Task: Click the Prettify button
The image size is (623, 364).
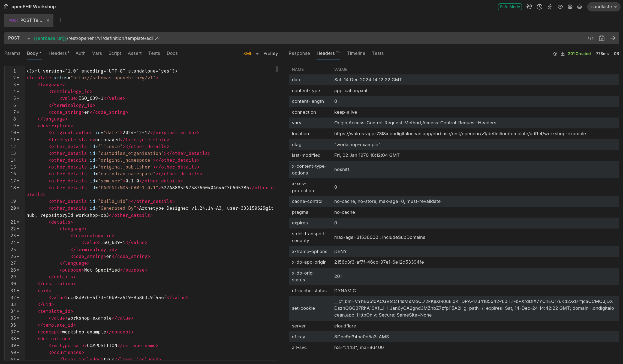Action: (270, 53)
